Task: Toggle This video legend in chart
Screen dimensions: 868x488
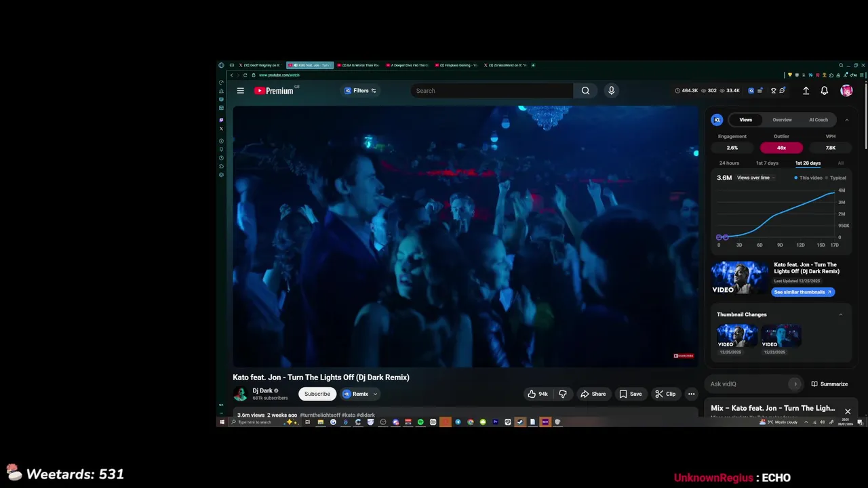Action: 808,178
